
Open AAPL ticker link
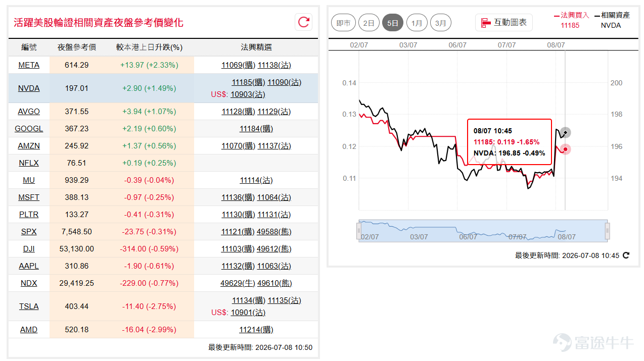tap(29, 266)
